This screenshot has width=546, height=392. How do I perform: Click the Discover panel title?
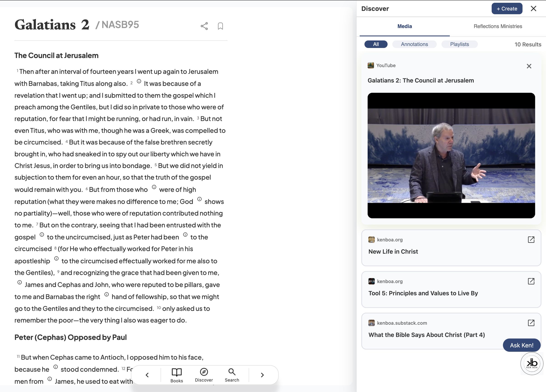(375, 9)
